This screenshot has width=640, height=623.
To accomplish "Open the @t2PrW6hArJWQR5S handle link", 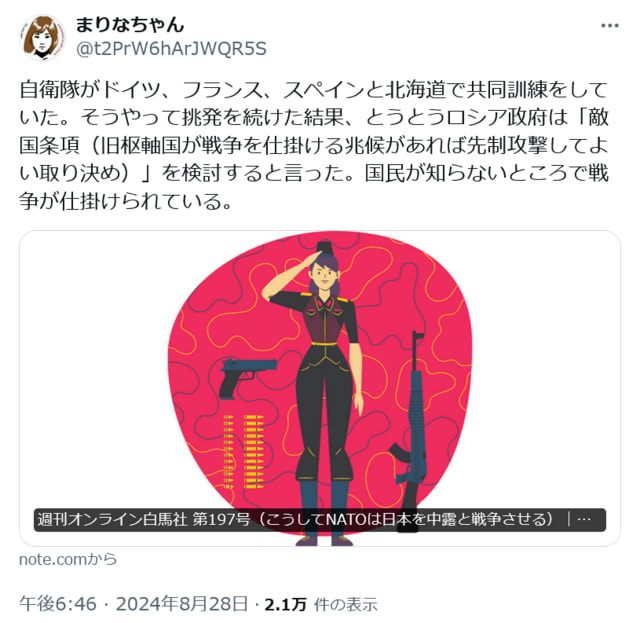I will [x=171, y=49].
